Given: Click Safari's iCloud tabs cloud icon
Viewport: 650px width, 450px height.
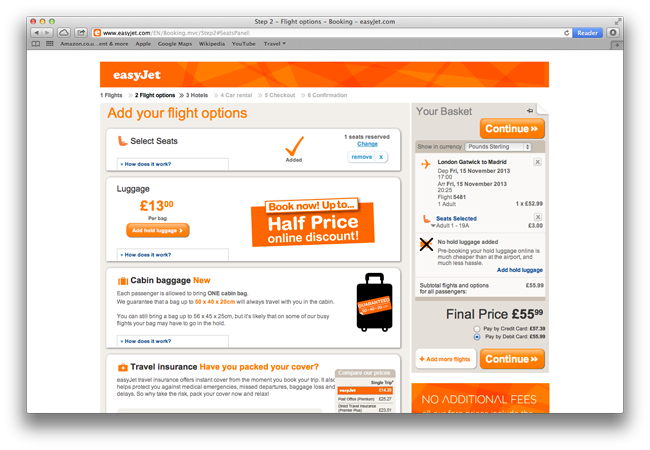Looking at the screenshot, I should 64,33.
